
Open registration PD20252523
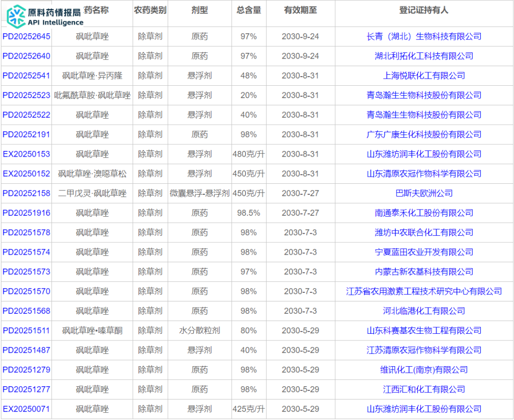pos(26,95)
